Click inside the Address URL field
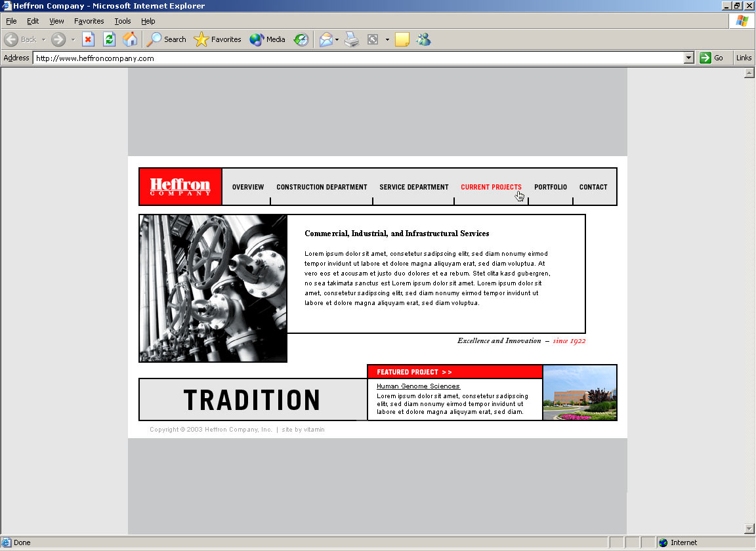756x551 pixels. coord(354,58)
